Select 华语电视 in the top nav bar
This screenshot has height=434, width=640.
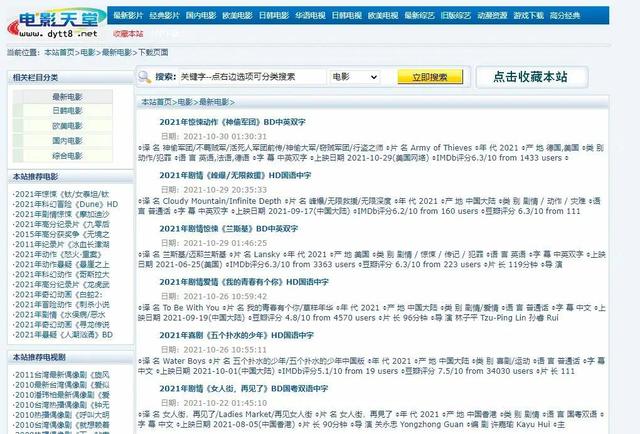(x=310, y=16)
